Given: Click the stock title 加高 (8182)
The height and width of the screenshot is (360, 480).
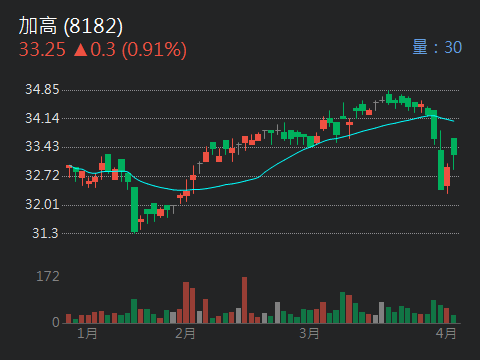Looking at the screenshot, I should [x=71, y=26].
